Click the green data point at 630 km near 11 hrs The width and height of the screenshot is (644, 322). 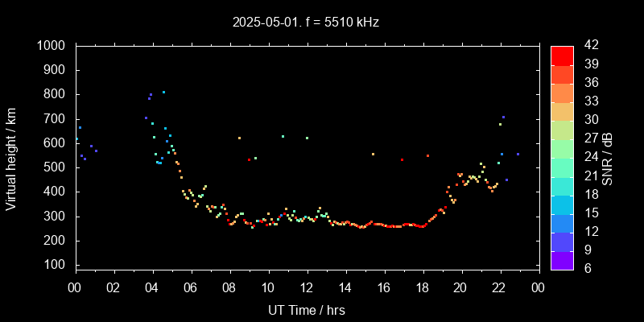[283, 136]
